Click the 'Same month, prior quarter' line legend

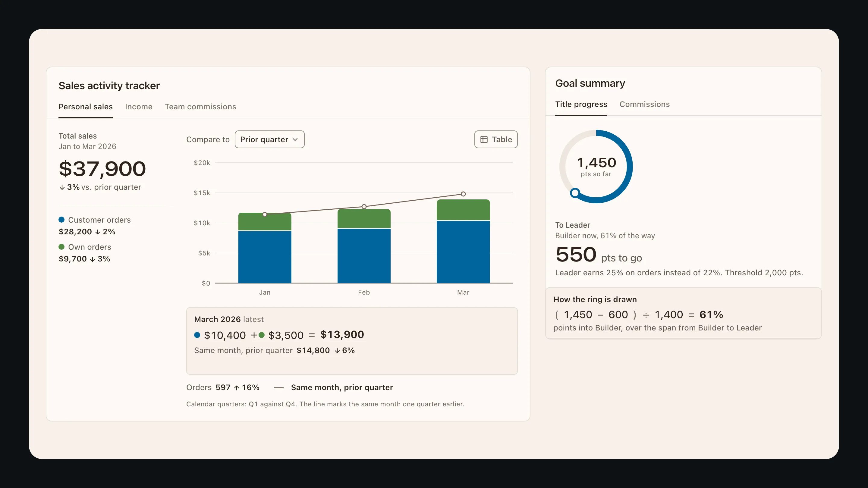tap(334, 387)
